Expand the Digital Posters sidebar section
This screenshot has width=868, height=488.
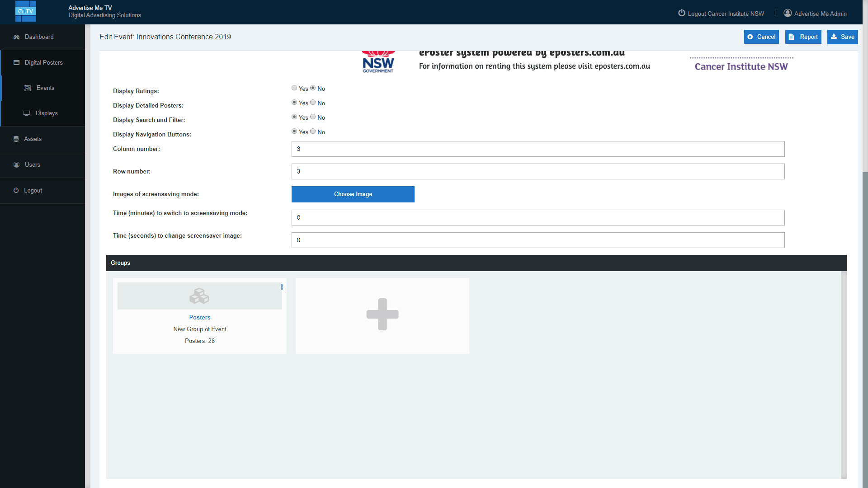(43, 63)
